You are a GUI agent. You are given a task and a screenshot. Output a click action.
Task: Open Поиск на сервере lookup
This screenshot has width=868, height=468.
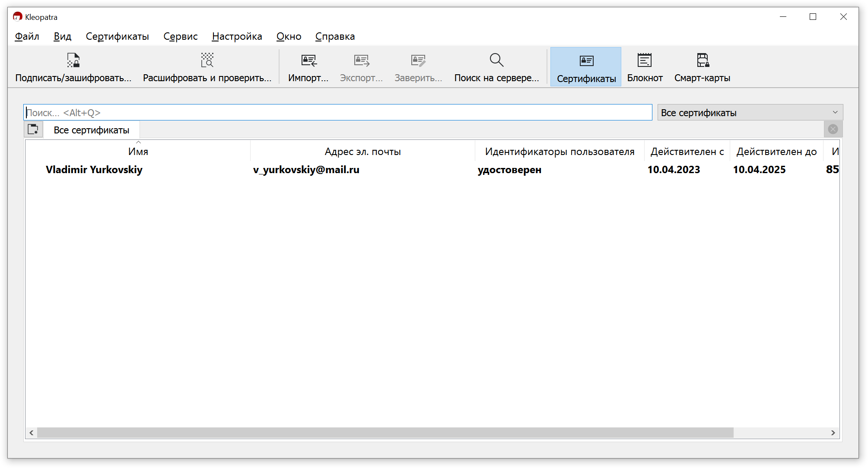point(497,67)
